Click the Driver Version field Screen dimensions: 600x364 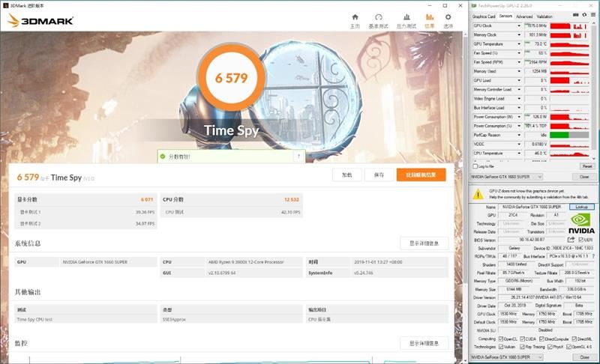coord(546,297)
